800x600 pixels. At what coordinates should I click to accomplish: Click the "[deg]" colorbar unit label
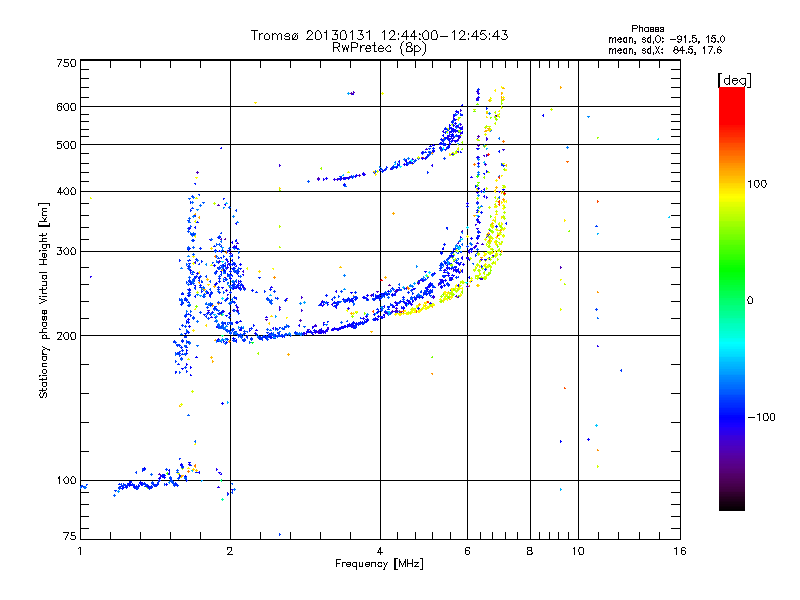click(x=734, y=81)
